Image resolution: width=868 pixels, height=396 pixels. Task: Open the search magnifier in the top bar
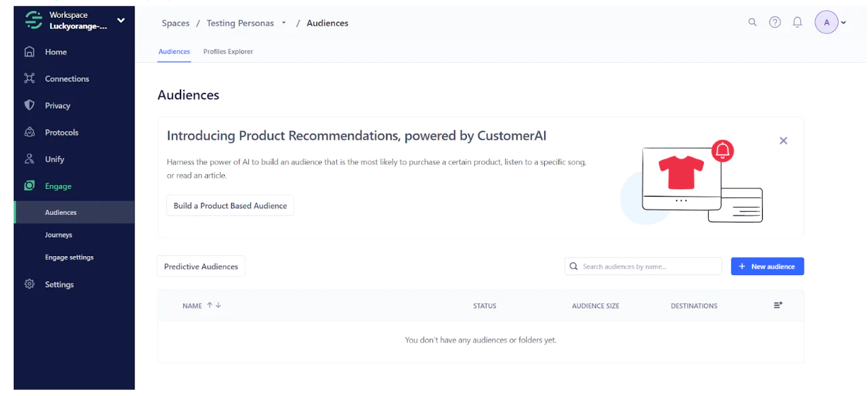tap(752, 22)
